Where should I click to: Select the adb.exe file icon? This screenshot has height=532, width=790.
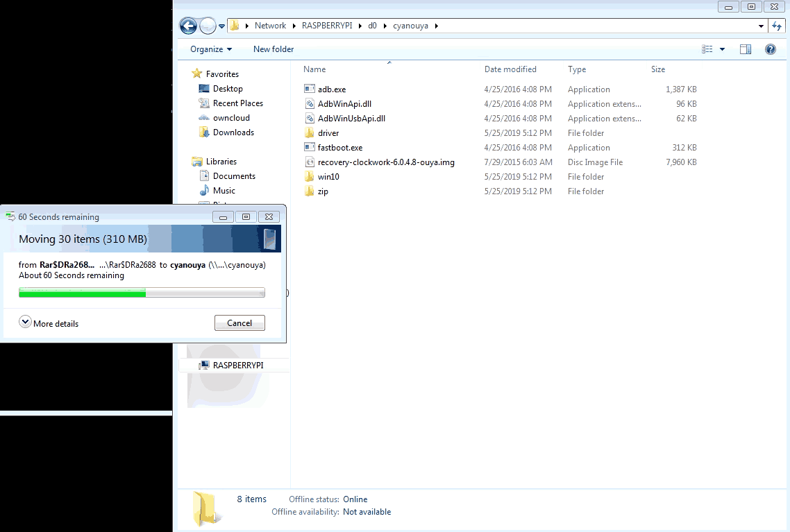pyautogui.click(x=310, y=89)
